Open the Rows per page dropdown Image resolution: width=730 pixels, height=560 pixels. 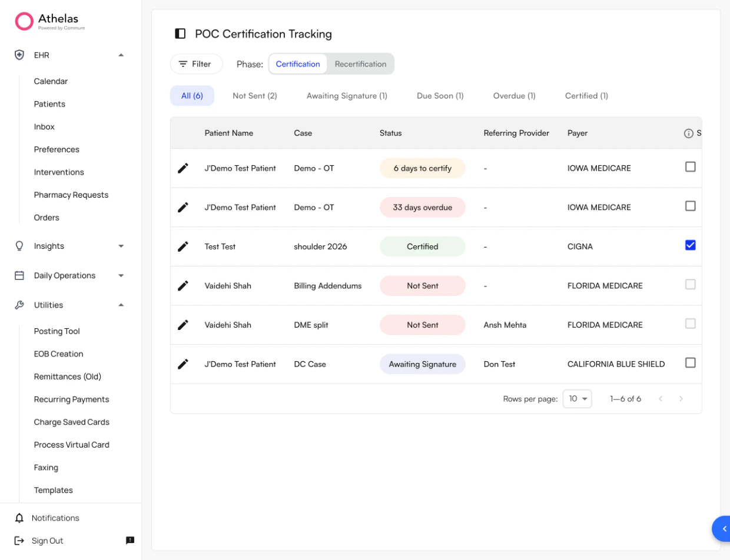point(576,399)
